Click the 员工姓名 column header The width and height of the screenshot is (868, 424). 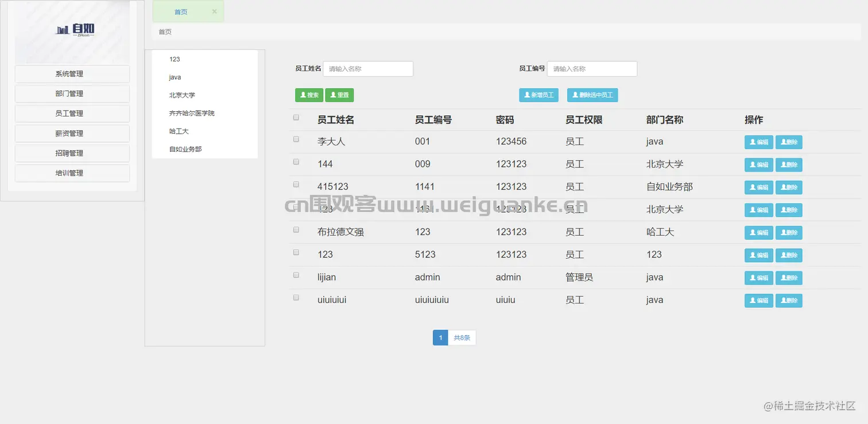(336, 120)
